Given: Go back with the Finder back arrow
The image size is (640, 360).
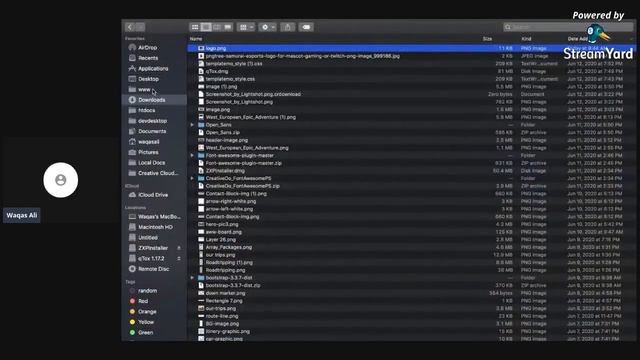Looking at the screenshot, I should [130, 27].
